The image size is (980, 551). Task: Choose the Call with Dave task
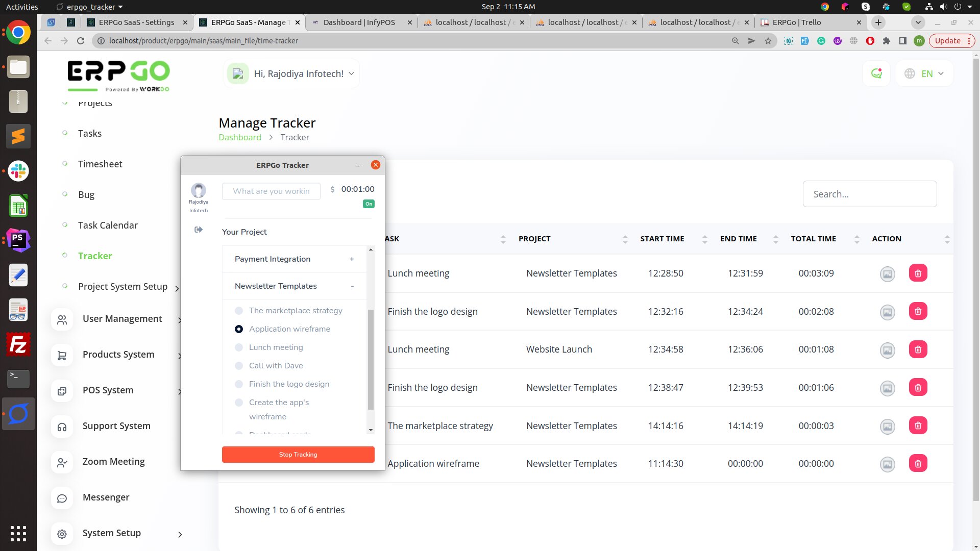[x=239, y=366]
